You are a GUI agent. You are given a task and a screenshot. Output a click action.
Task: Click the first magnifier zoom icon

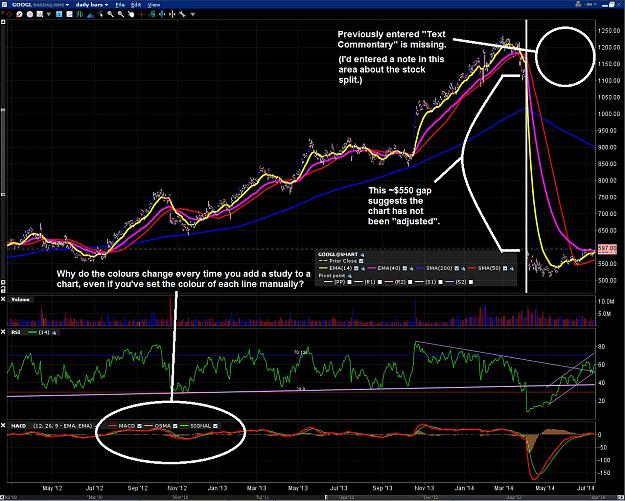point(110,14)
